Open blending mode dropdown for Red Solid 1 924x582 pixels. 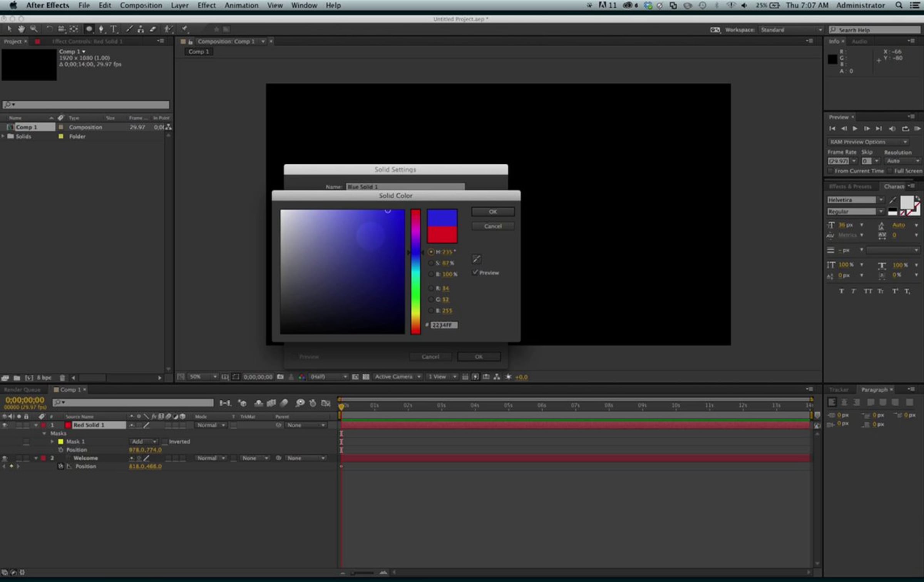(x=211, y=425)
